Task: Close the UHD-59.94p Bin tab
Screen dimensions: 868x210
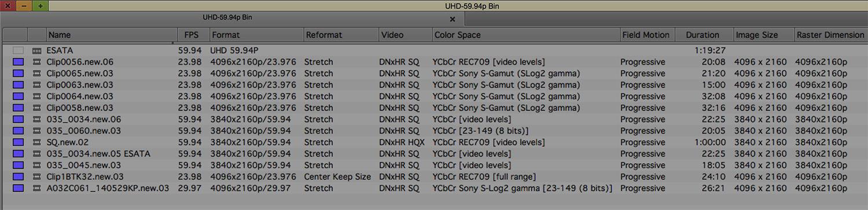Action: [x=453, y=19]
